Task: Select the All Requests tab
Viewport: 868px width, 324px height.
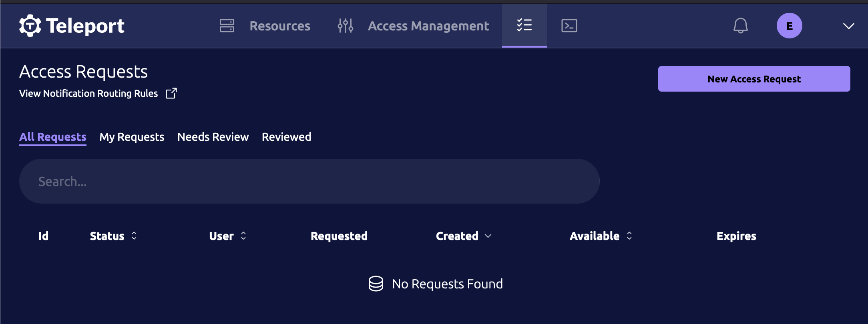Action: click(53, 137)
